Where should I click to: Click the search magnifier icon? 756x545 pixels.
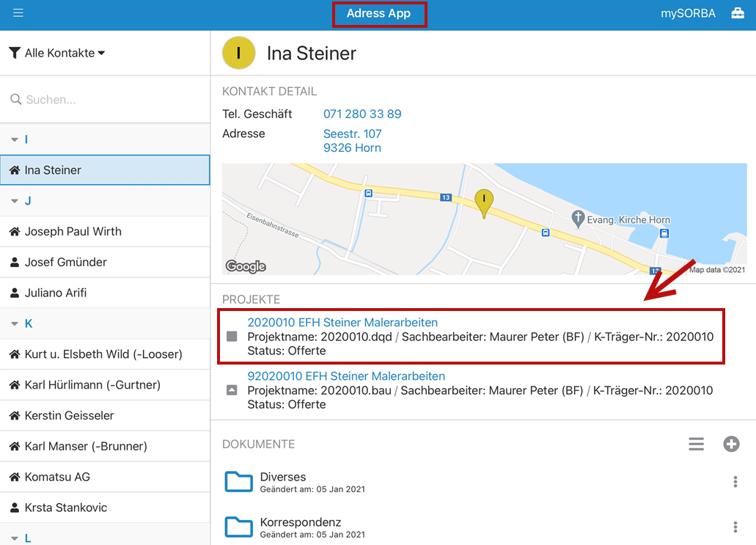tap(16, 99)
